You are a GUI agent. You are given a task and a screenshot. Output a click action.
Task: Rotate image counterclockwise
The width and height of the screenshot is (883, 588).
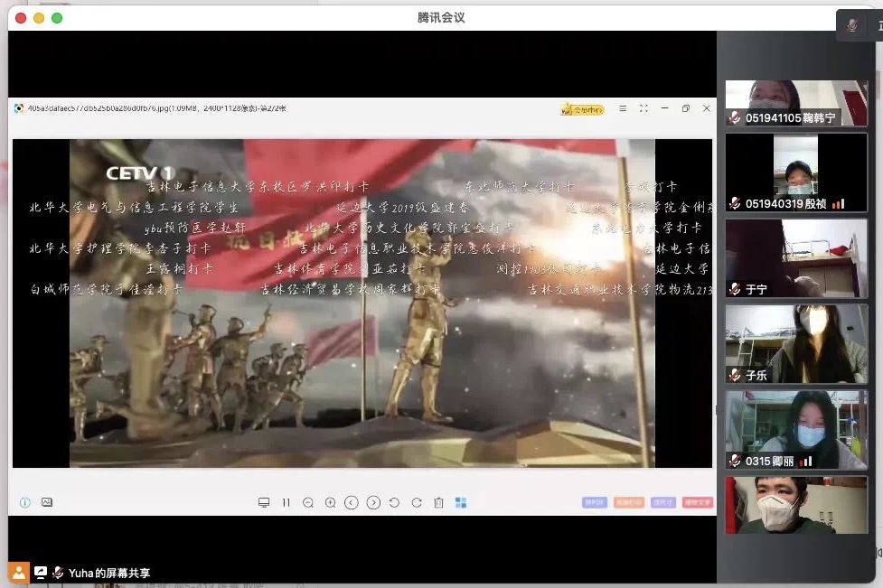(395, 502)
